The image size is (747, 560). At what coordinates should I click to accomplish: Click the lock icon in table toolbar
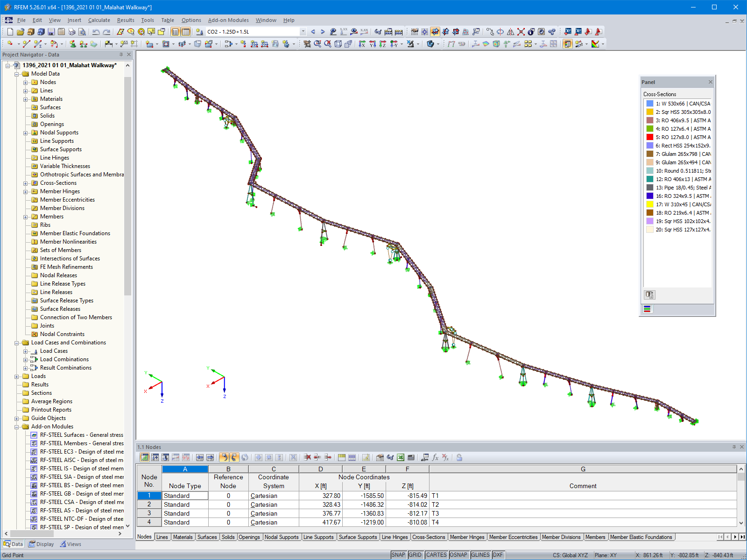coord(459,457)
